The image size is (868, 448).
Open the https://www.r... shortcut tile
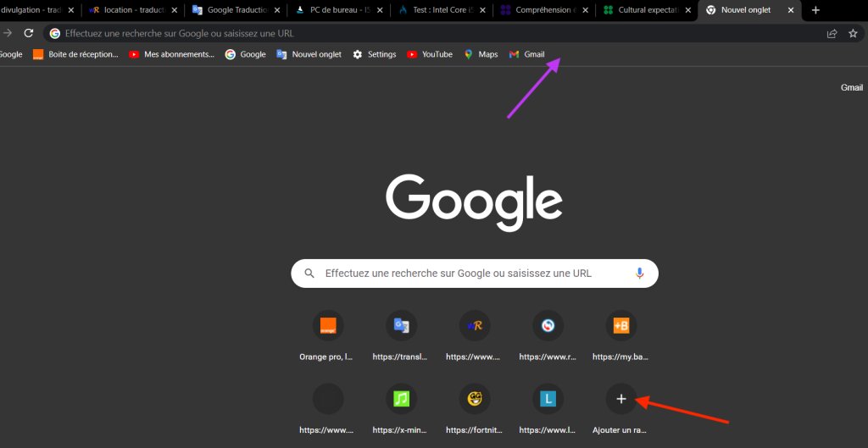click(548, 336)
